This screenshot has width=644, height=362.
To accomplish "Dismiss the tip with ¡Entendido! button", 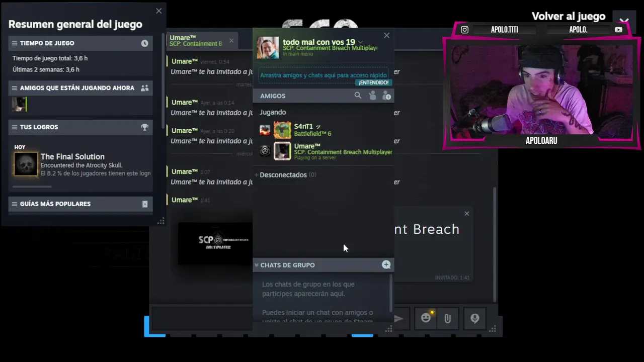I will click(x=373, y=82).
